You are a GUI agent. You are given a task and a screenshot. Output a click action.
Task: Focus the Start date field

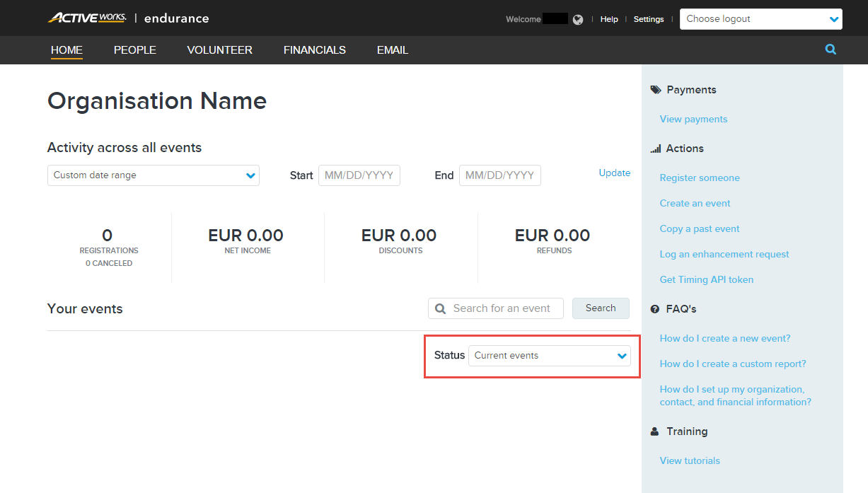[x=359, y=175]
